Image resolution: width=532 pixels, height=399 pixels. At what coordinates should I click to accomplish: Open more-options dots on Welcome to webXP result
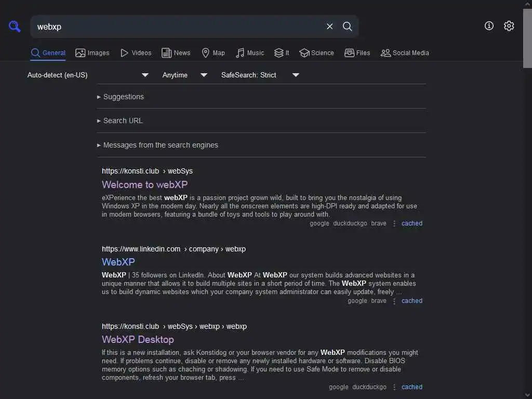(x=394, y=223)
